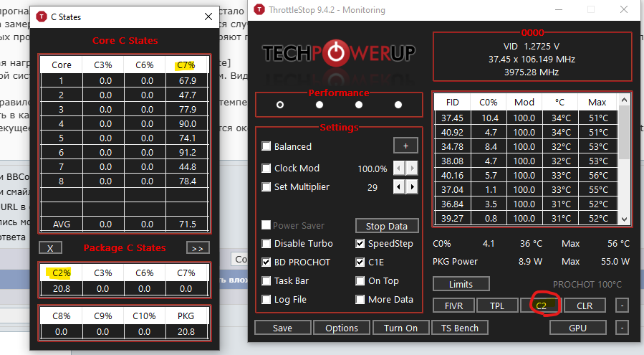Decrease Clock Mod with left arrow
Image resolution: width=644 pixels, height=355 pixels.
pyautogui.click(x=399, y=168)
